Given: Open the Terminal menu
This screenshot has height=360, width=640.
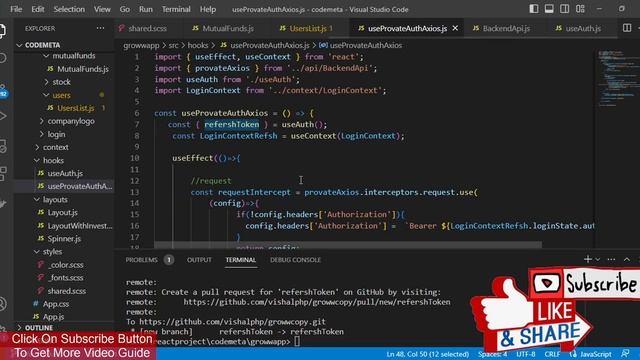Looking at the screenshot, I should click(176, 9).
